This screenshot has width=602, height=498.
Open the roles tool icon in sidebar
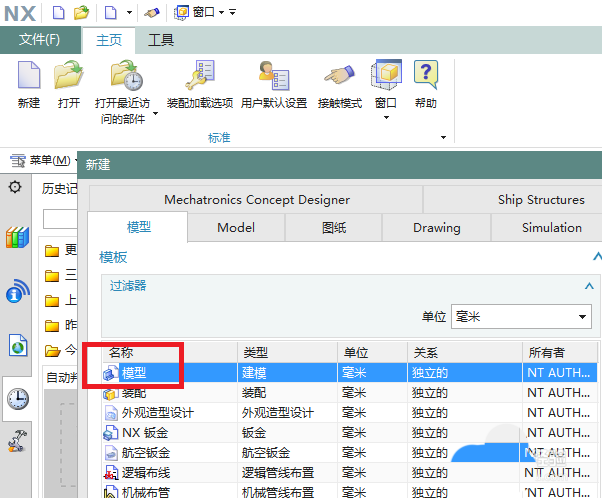[17, 441]
